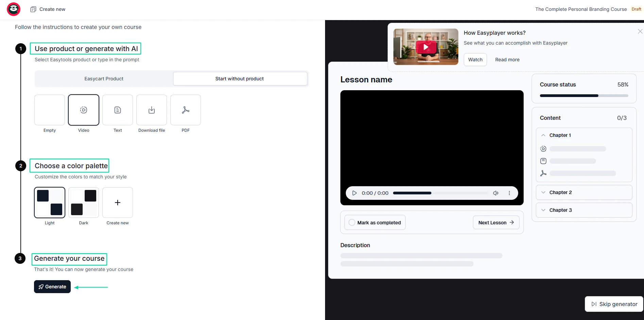Close the How Easyplayer works popup

[640, 31]
